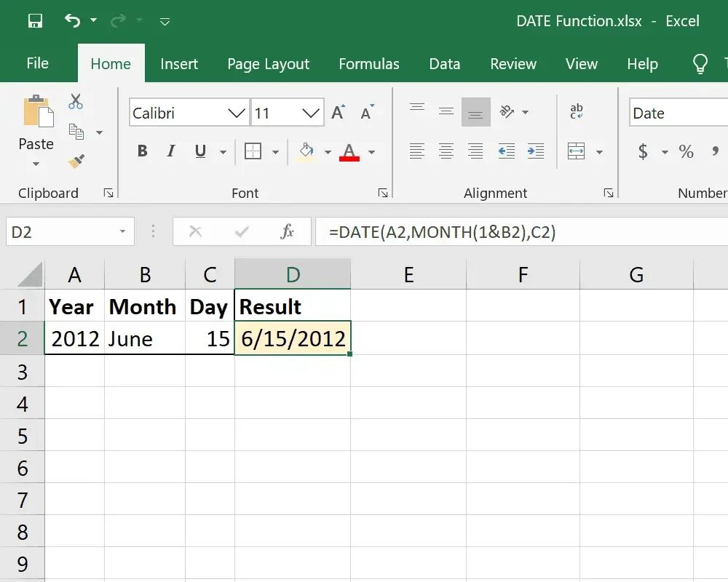728x582 pixels.
Task: Toggle Italic formatting
Action: 171,151
